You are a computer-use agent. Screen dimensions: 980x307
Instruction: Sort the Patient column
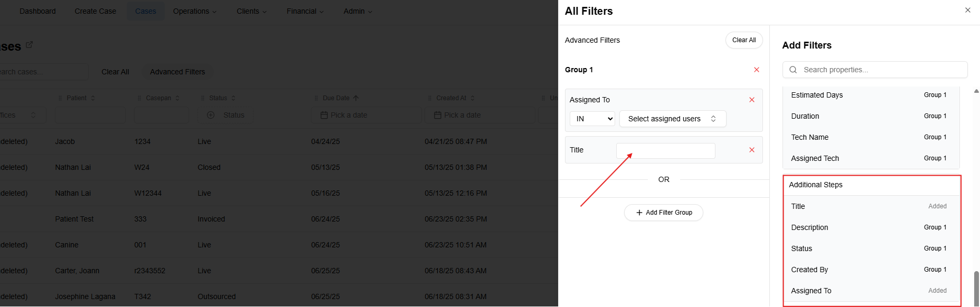pyautogui.click(x=93, y=98)
